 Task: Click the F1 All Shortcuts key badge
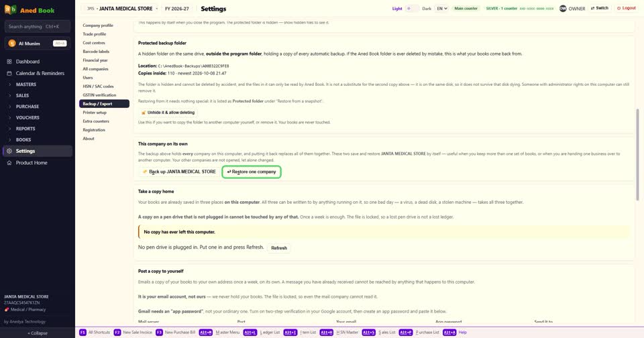click(x=83, y=332)
